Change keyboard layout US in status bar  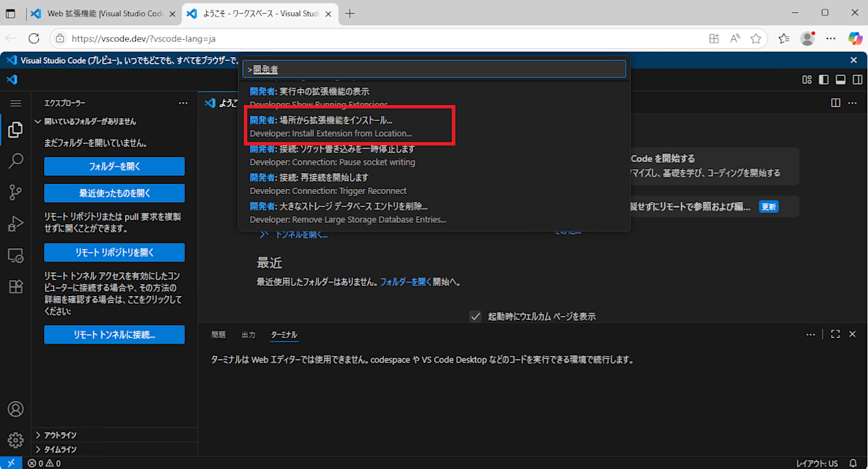(817, 463)
